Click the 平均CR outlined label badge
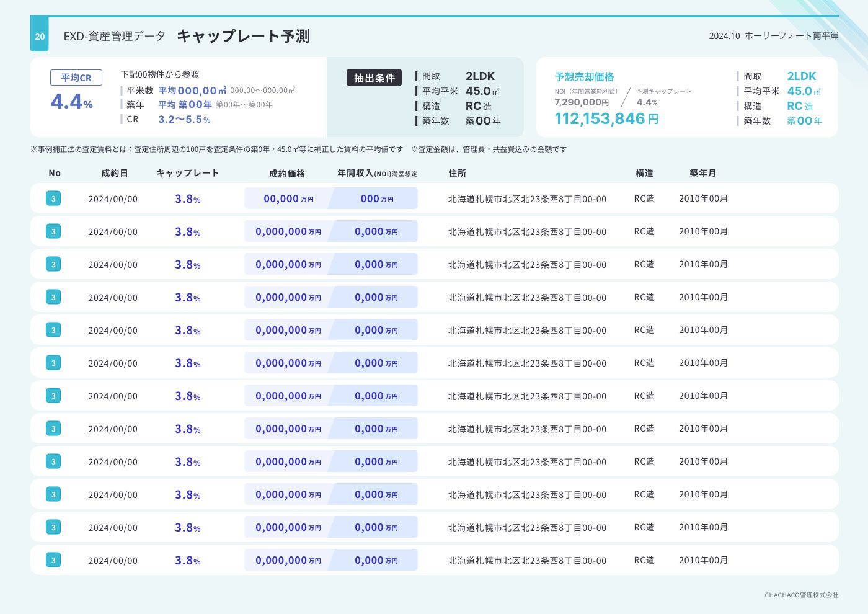Screen dimensions: 868x614 point(76,78)
